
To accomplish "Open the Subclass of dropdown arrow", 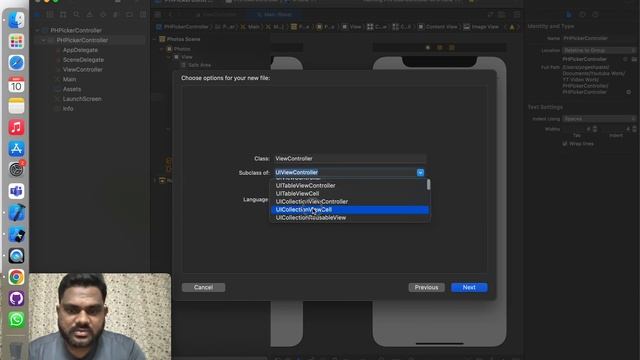I will tap(420, 173).
